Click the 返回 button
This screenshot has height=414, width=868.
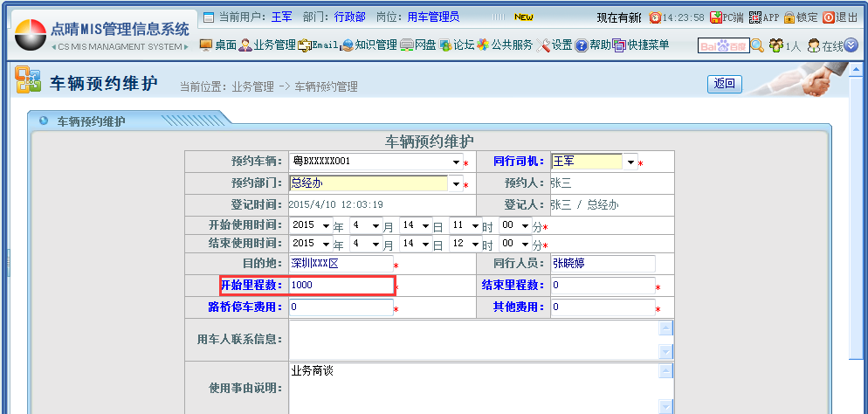point(724,84)
